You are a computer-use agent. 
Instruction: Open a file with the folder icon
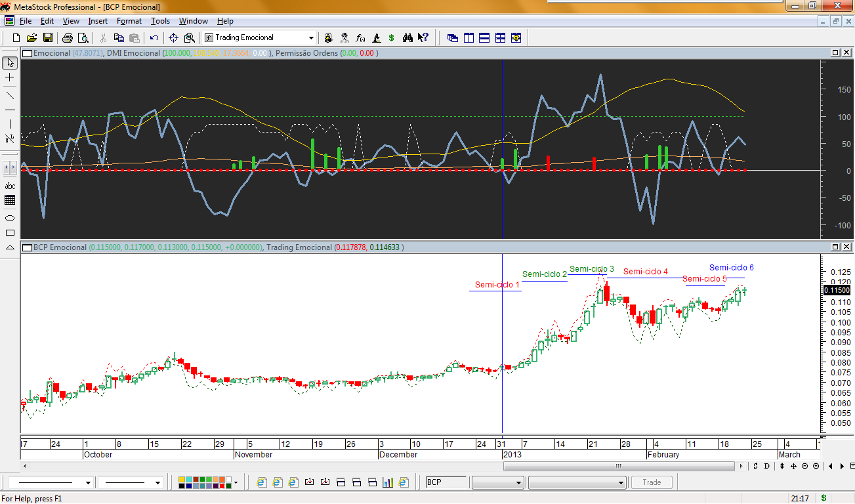[x=31, y=37]
